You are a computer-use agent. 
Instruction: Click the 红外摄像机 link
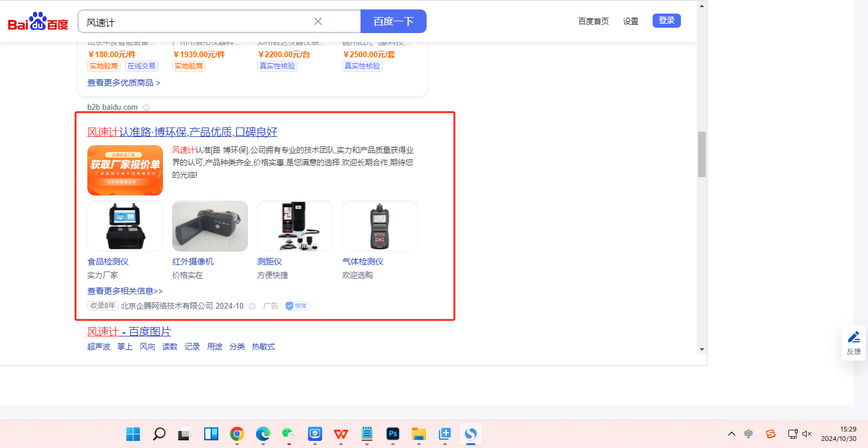click(x=193, y=261)
